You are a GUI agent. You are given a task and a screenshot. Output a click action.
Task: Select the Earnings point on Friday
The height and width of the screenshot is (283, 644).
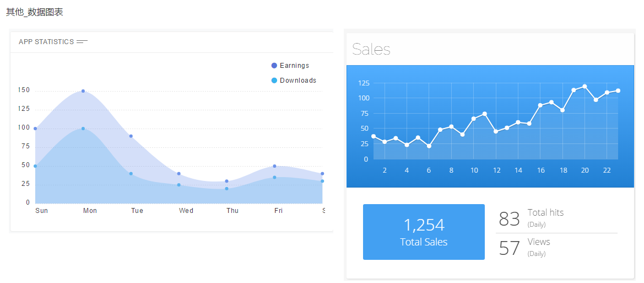[274, 166]
